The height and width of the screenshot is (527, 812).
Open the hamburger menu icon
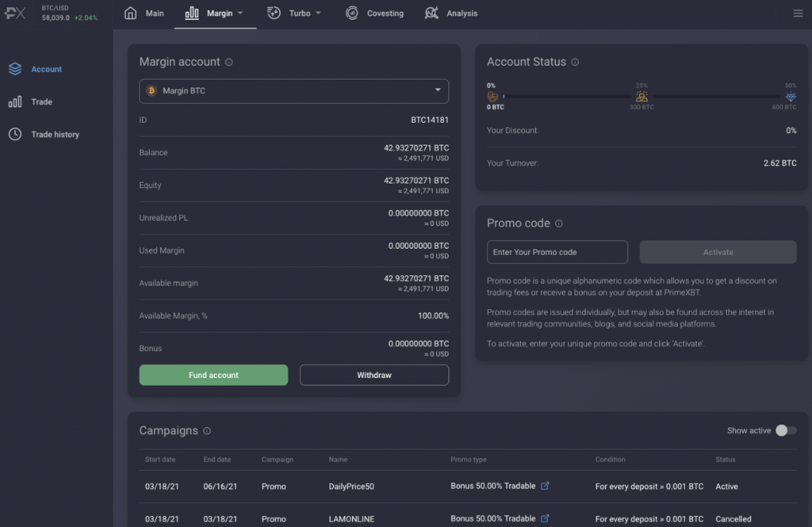pyautogui.click(x=798, y=13)
